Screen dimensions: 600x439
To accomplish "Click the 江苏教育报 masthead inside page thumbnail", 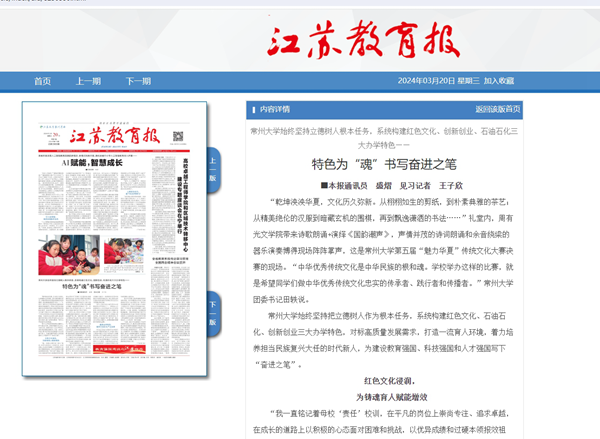I will coord(115,136).
